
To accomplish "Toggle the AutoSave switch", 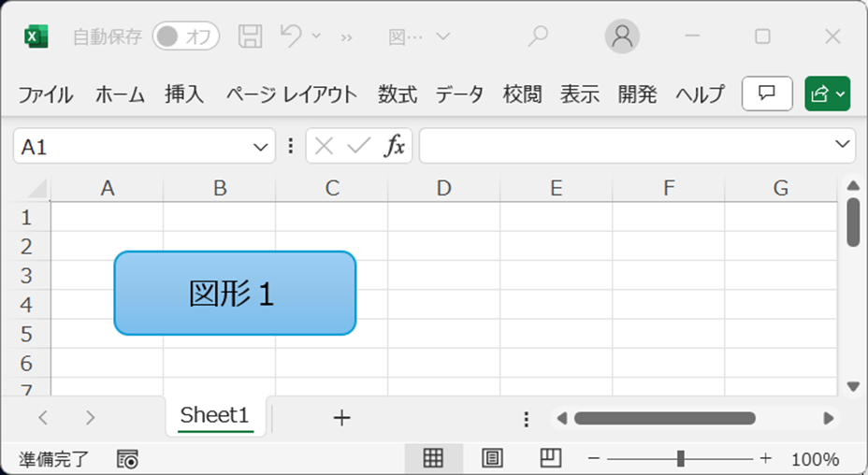I will coord(186,36).
